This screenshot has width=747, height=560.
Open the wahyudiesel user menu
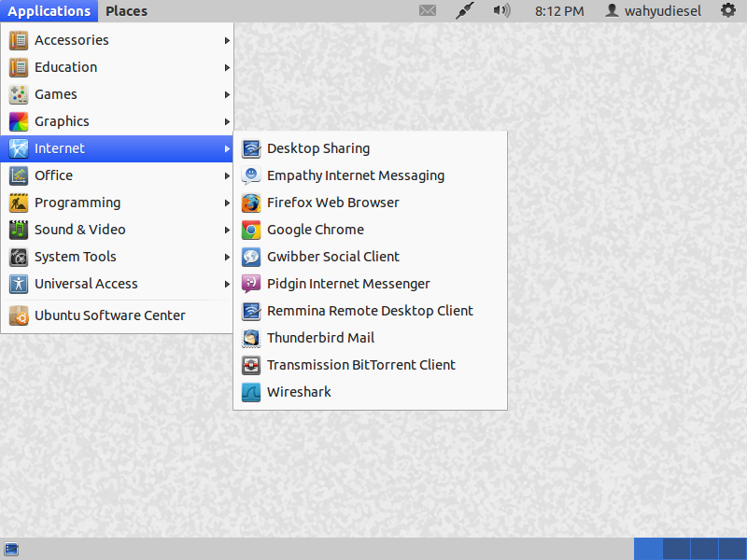click(653, 11)
